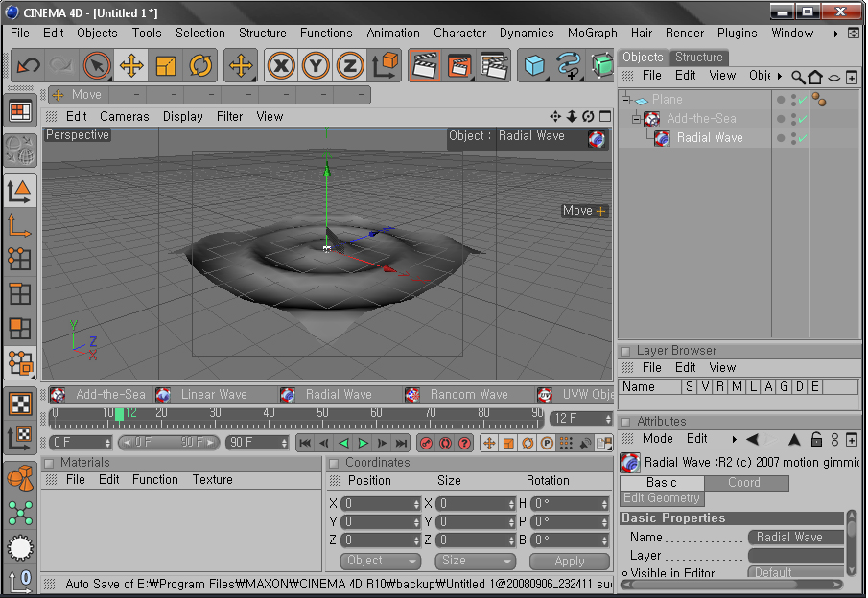Open the Texture menu in Materials
868x598 pixels.
[x=213, y=479]
